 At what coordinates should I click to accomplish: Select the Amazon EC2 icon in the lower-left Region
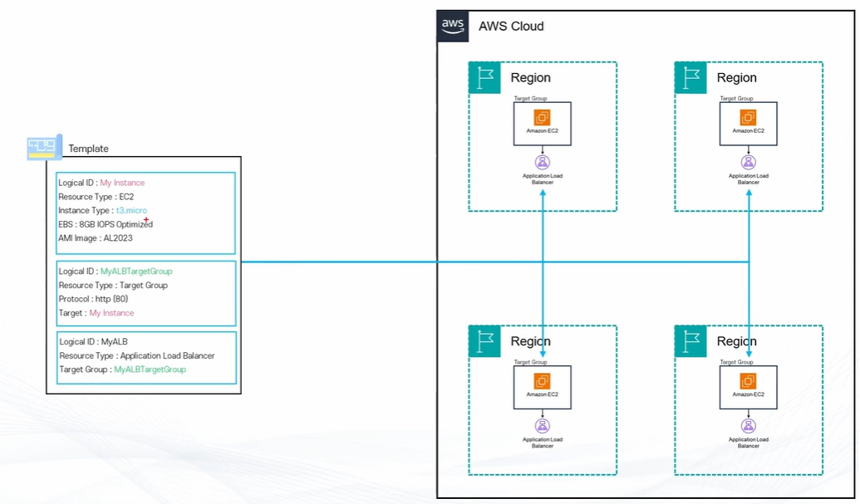[x=542, y=381]
